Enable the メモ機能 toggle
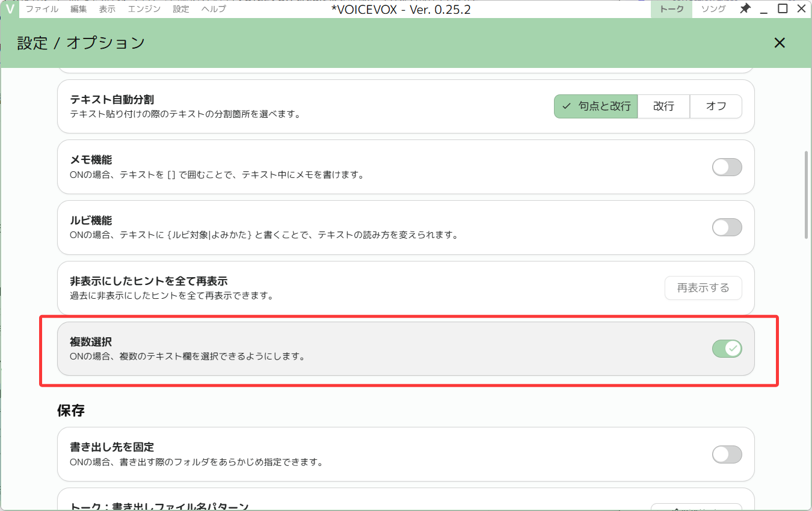812x511 pixels. point(727,167)
